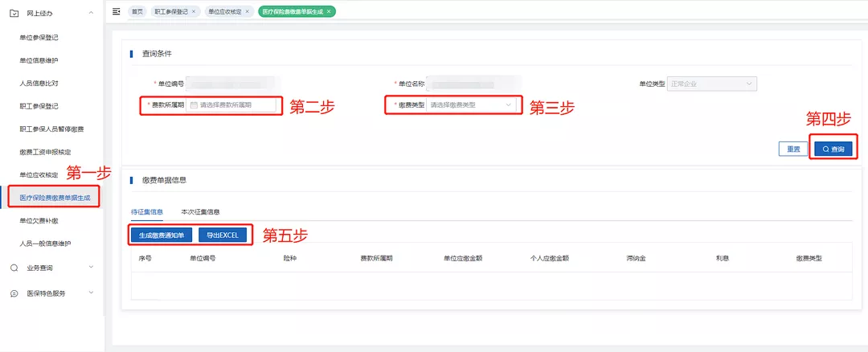The height and width of the screenshot is (352, 868).
Task: Click the 网上经办 folder icon
Action: [14, 14]
